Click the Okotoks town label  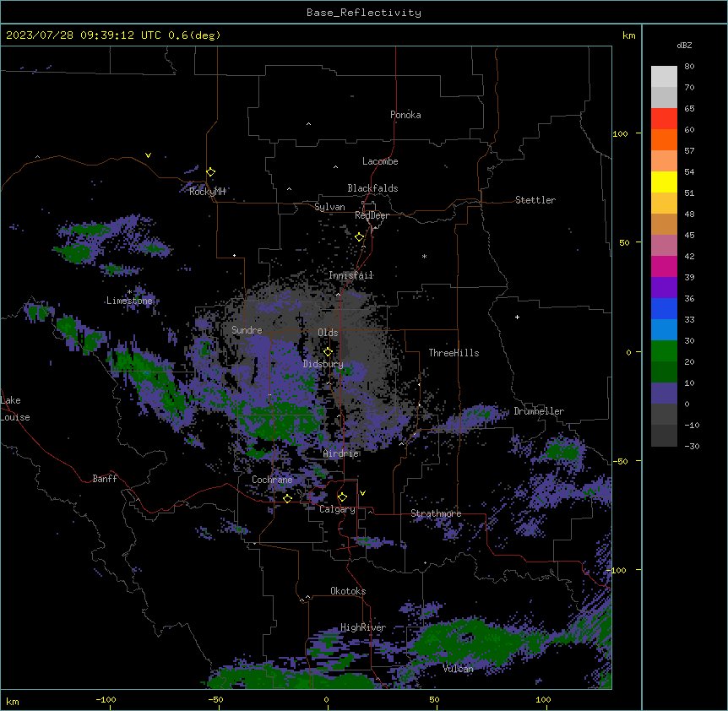(348, 591)
